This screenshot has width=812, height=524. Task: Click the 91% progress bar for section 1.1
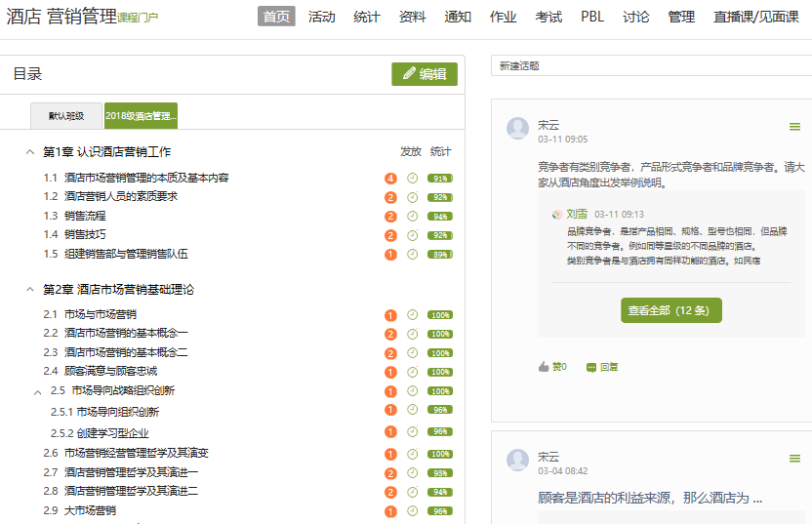click(440, 179)
